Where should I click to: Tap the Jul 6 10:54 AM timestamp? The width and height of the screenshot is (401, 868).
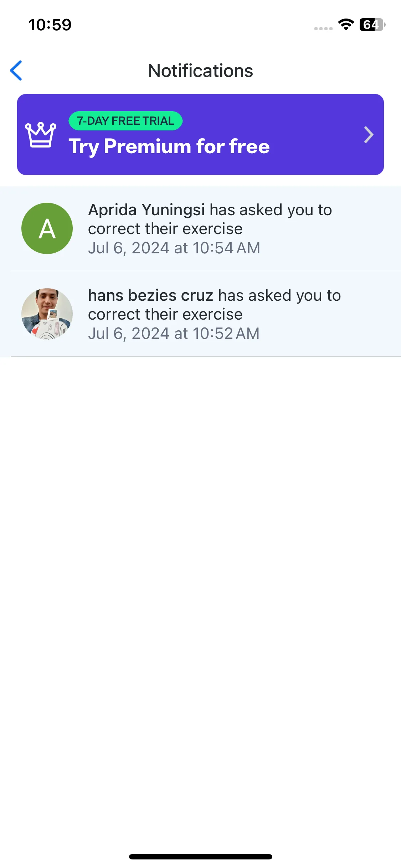click(174, 248)
